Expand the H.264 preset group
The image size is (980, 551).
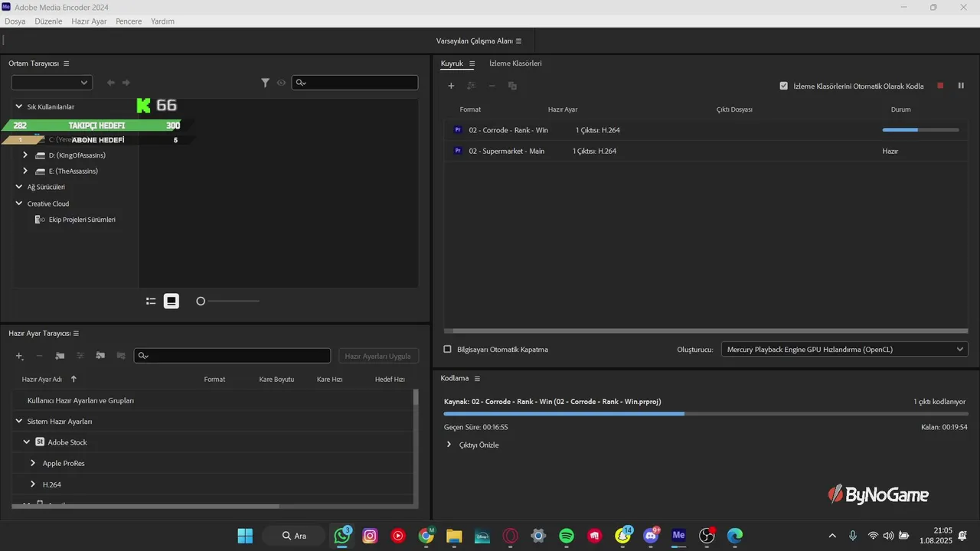(x=33, y=484)
